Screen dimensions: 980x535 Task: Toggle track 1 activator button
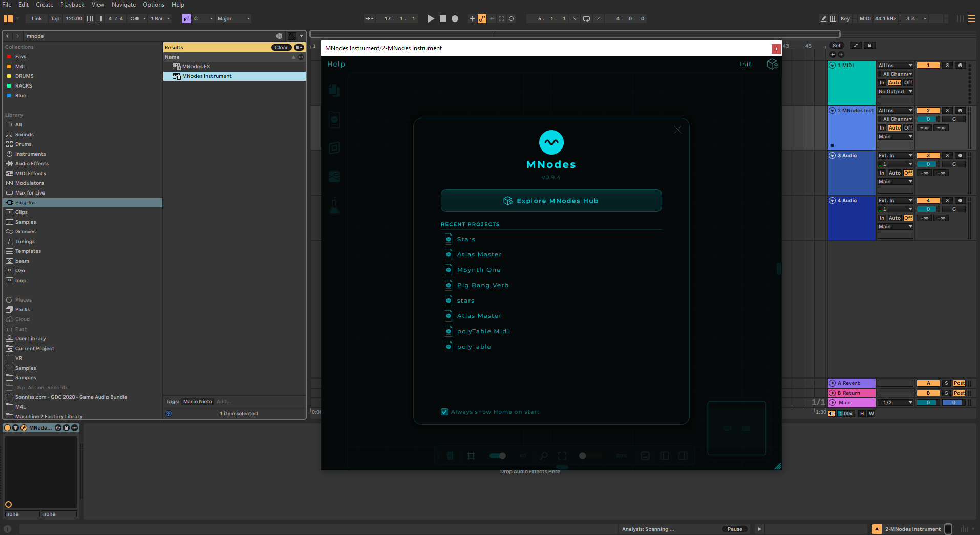click(x=928, y=66)
